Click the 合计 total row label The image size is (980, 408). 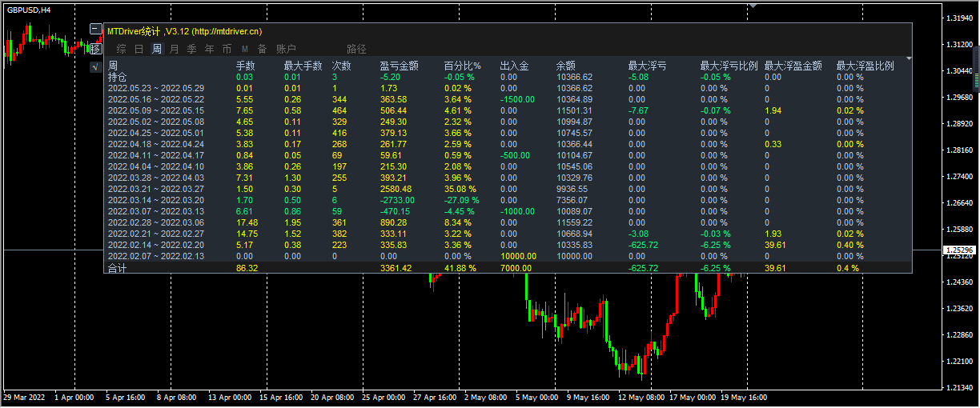[x=118, y=268]
